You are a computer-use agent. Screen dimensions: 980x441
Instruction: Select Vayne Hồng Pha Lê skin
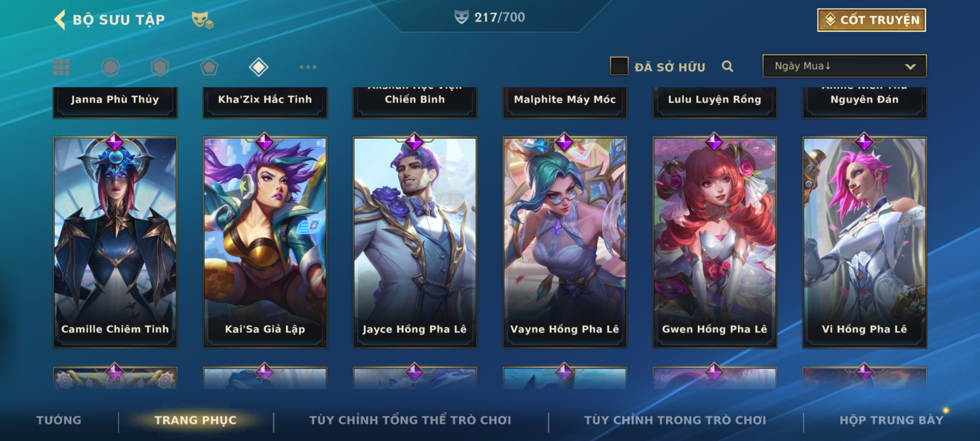point(565,243)
